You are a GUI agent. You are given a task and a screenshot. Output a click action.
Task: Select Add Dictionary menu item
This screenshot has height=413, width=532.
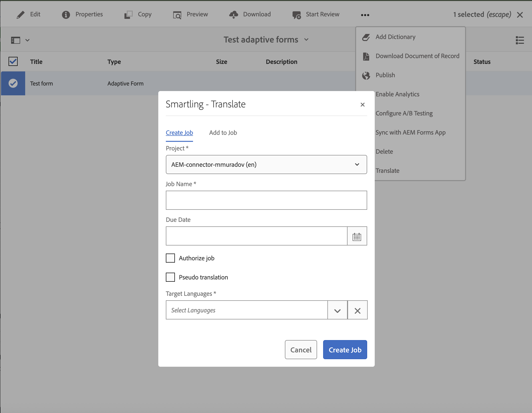(x=395, y=37)
